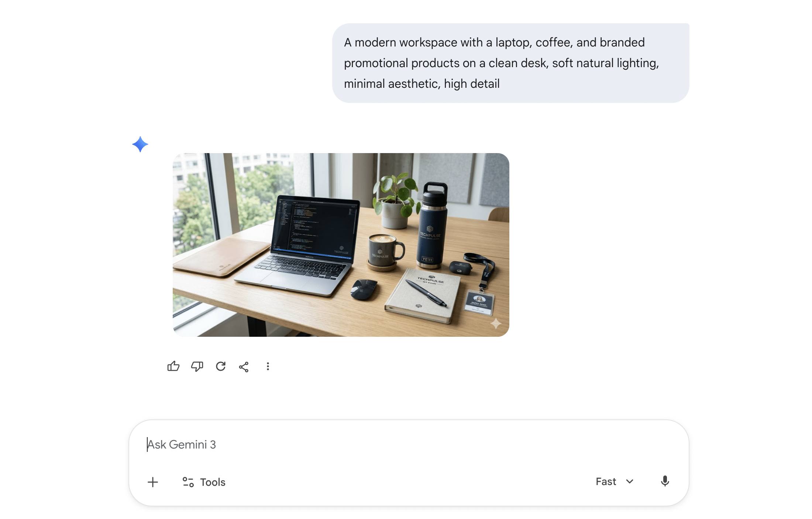Click the sliders icon beside Tools

(188, 482)
